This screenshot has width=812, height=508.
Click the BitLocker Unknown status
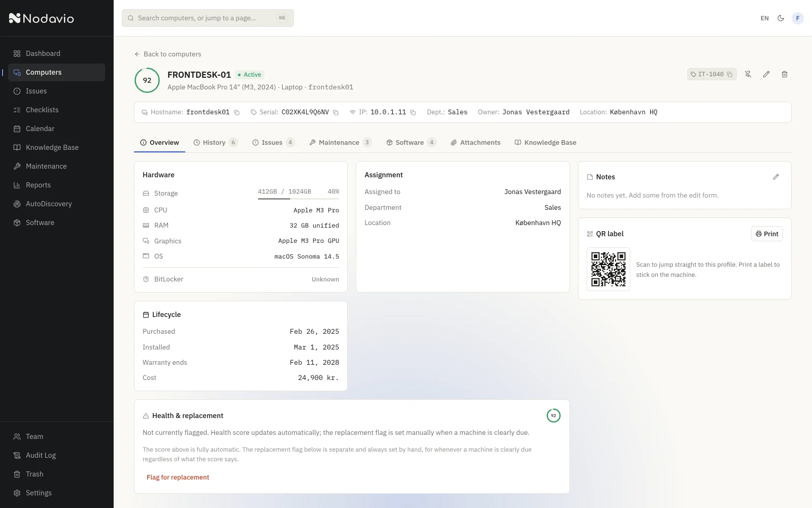(325, 279)
